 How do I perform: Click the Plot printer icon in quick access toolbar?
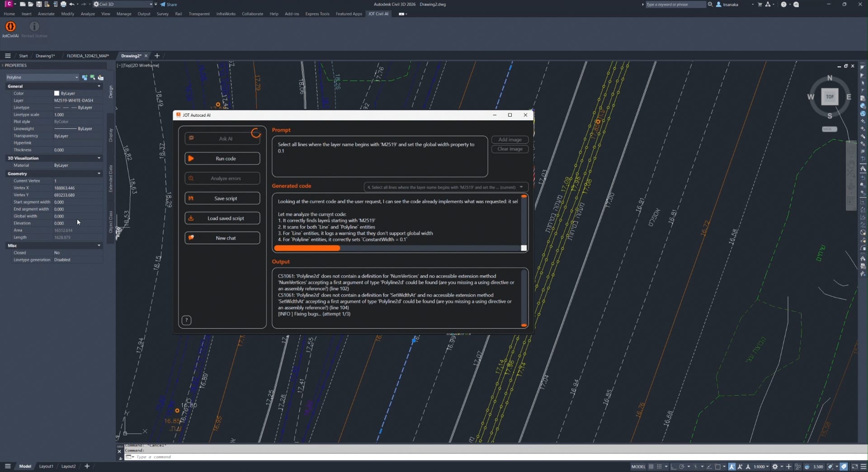63,4
